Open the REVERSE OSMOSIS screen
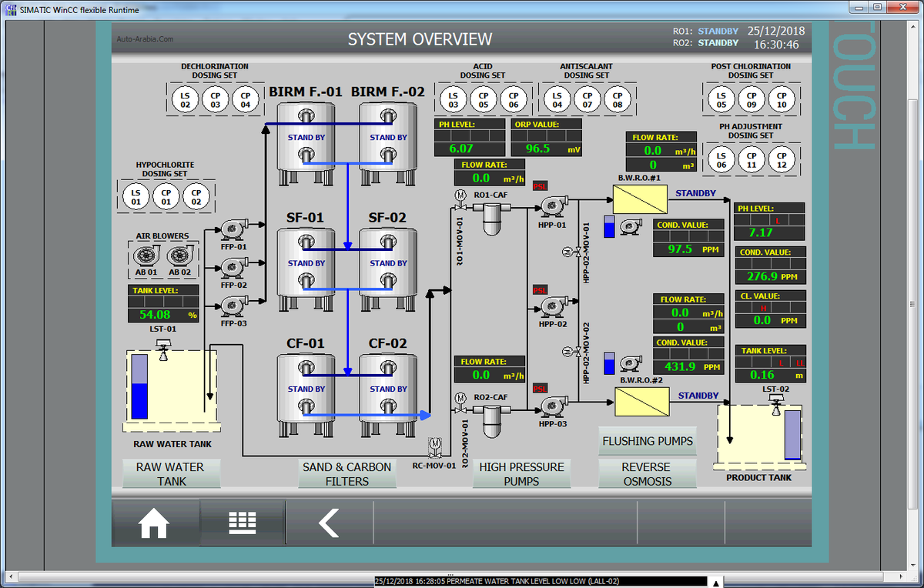Viewport: 924px width, 588px height. [x=648, y=474]
